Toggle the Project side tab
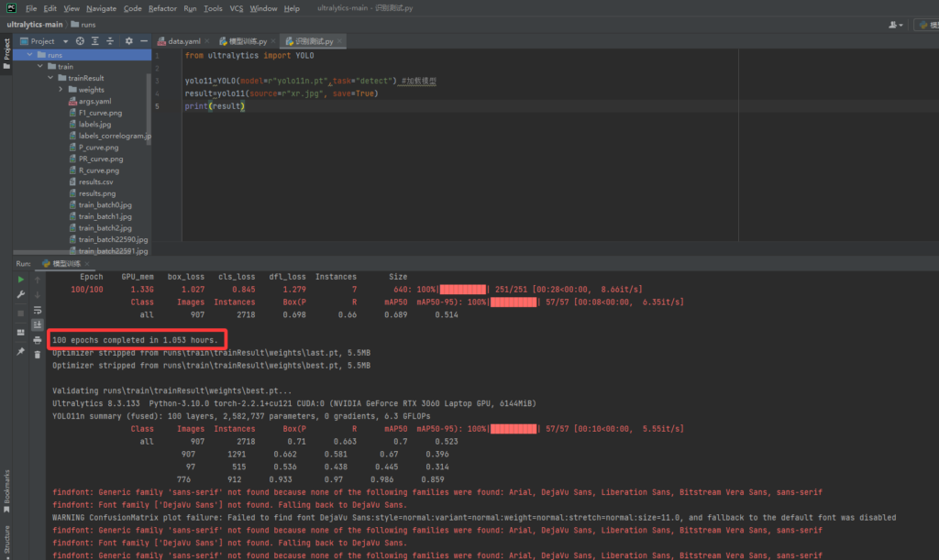The image size is (939, 560). coord(6,53)
